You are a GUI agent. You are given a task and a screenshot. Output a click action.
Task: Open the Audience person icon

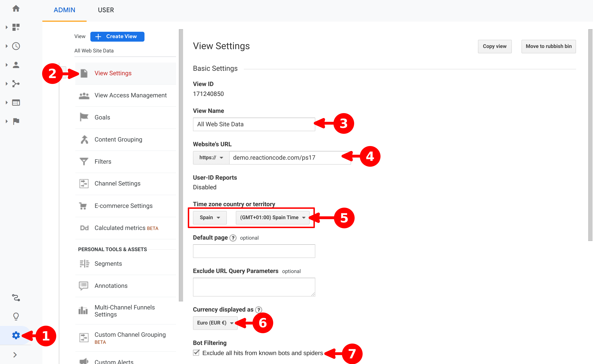pyautogui.click(x=16, y=65)
